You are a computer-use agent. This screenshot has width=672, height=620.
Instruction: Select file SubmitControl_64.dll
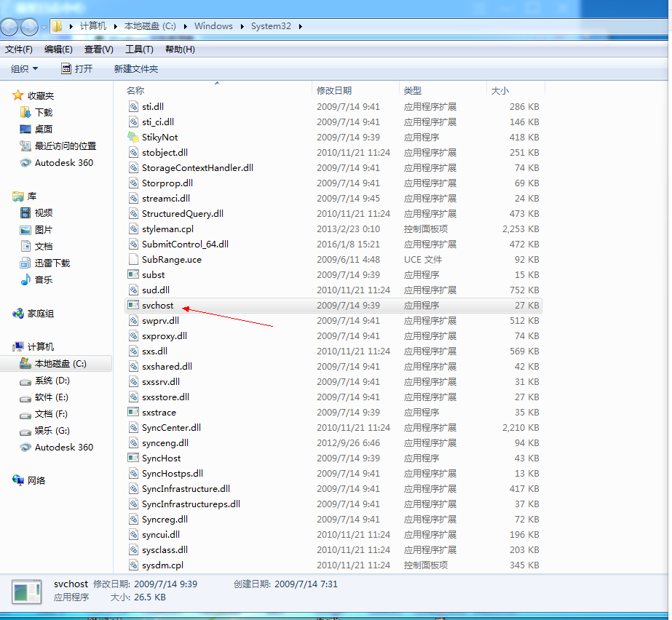click(185, 245)
